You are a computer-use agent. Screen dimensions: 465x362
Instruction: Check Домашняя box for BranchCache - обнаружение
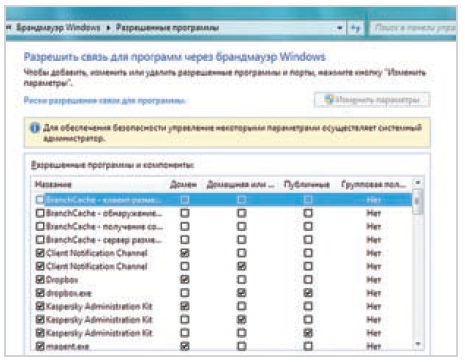click(x=241, y=213)
